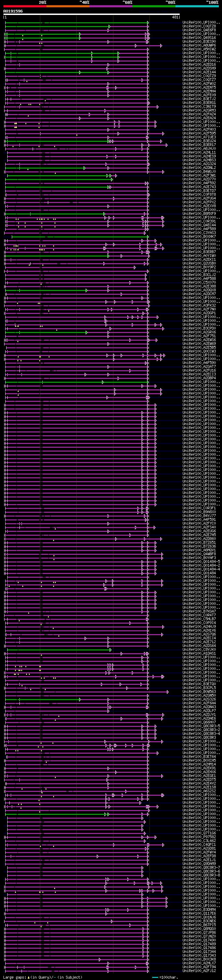Select label UniRef100_B4WGJ0
This screenshot has height=980, width=222.
[199, 172]
